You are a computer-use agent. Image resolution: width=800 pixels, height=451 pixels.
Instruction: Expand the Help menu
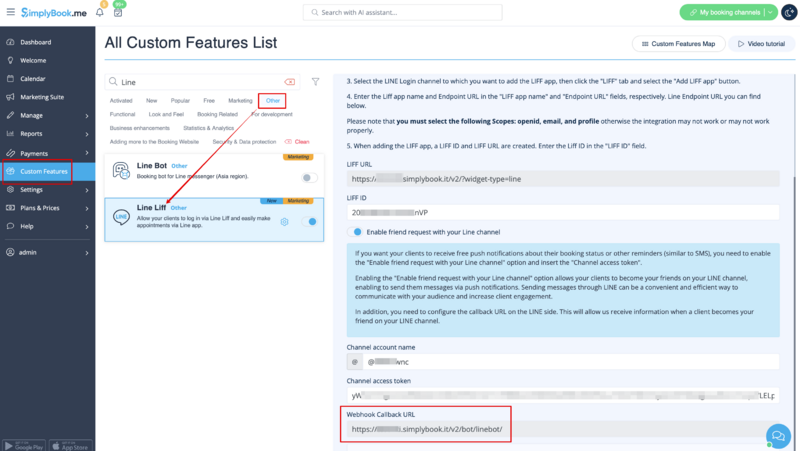[x=47, y=227]
